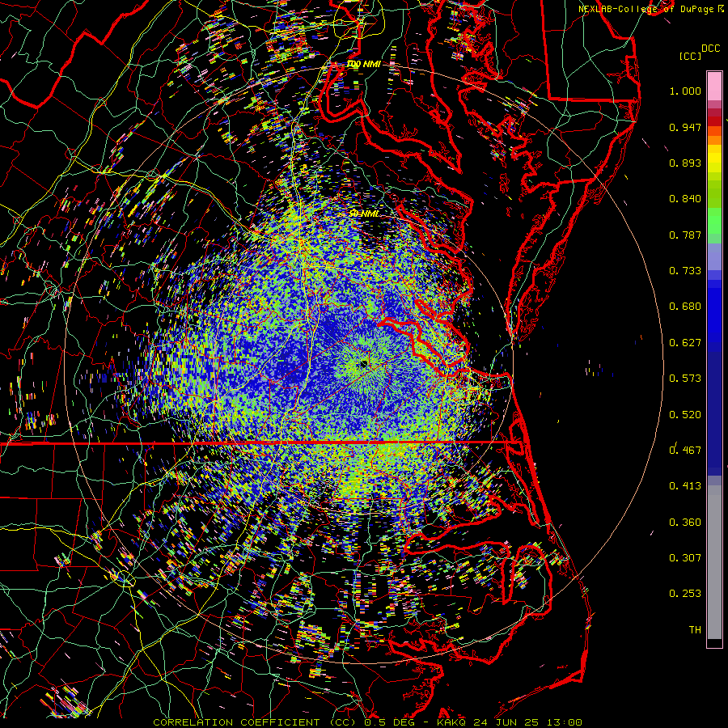Click the [CC] units label
This screenshot has width=728, height=728.
pyautogui.click(x=690, y=56)
